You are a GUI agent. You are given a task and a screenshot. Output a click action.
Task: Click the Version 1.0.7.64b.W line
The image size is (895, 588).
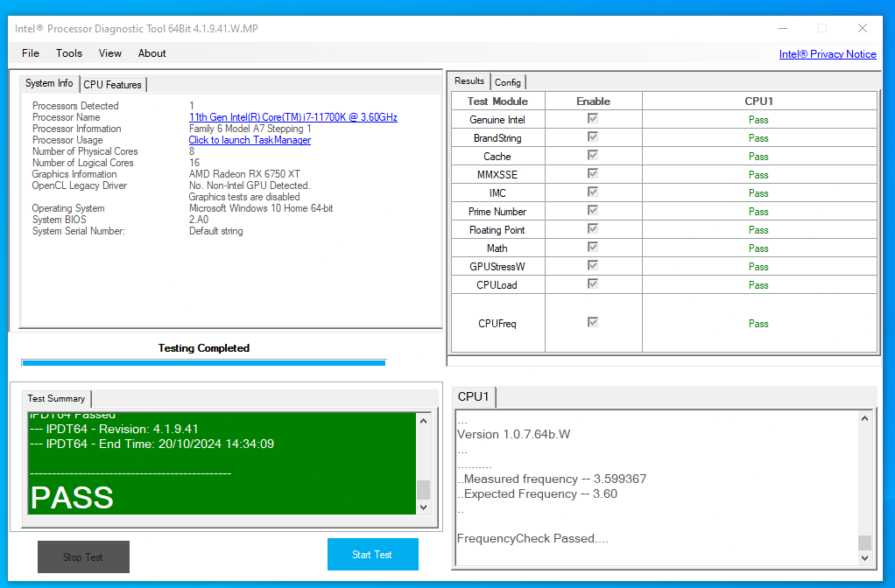click(514, 434)
